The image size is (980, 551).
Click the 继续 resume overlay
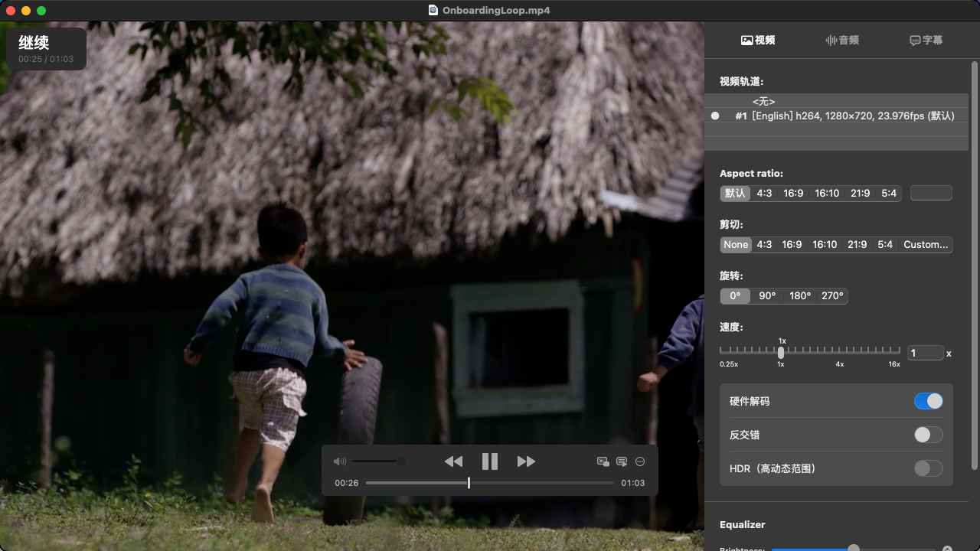click(x=46, y=49)
